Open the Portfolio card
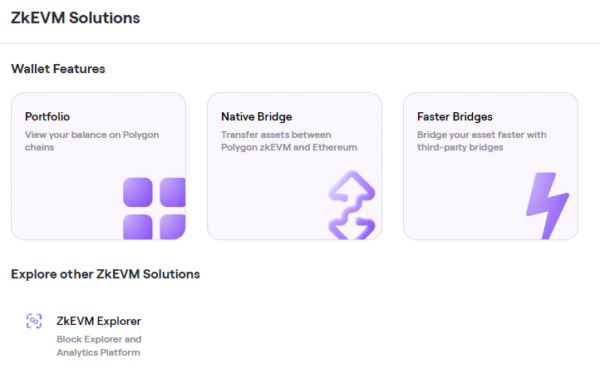600x374 pixels. [x=99, y=166]
